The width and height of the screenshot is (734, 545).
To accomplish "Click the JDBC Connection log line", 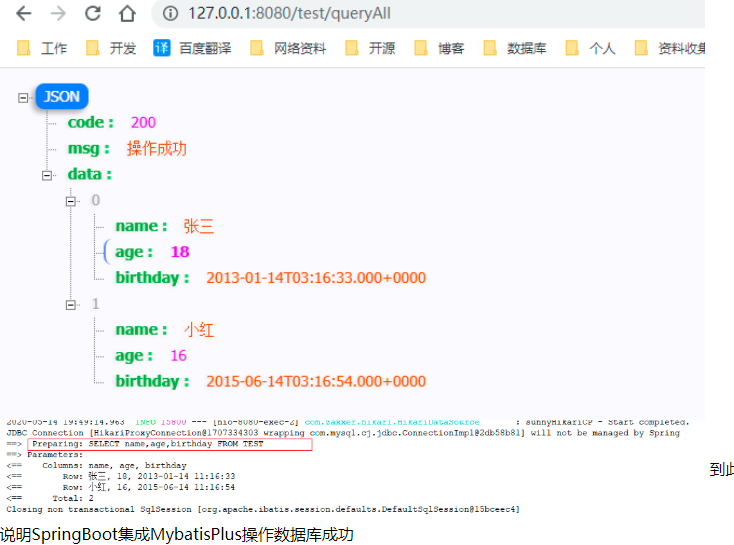I will [x=343, y=433].
